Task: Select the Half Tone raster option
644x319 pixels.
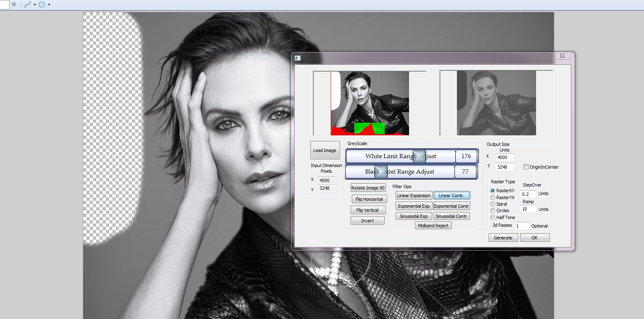Action: pos(493,217)
